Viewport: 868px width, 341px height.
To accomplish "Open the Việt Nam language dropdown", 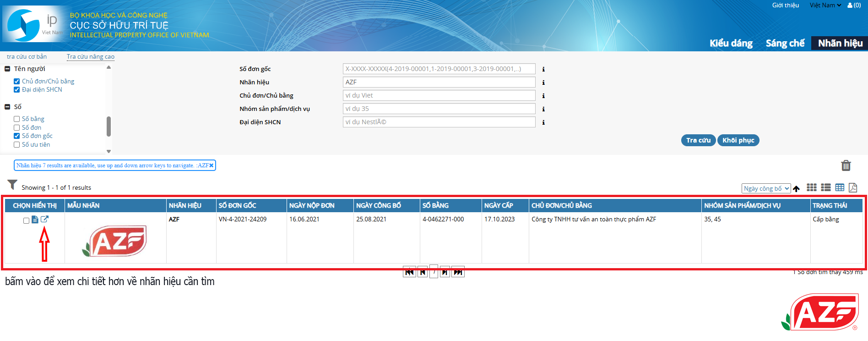I will click(825, 5).
